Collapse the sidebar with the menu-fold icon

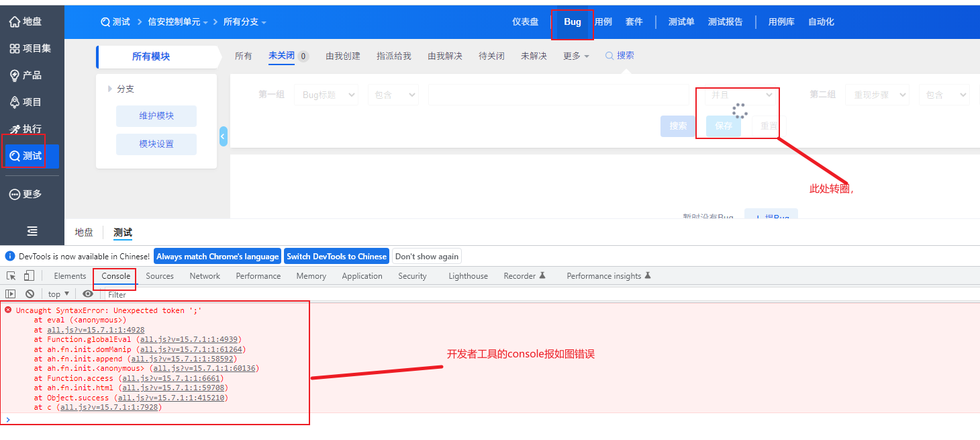[32, 231]
